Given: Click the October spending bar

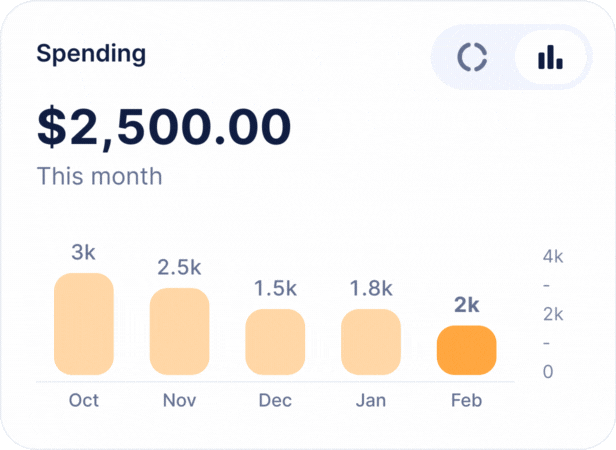Looking at the screenshot, I should pos(84,324).
